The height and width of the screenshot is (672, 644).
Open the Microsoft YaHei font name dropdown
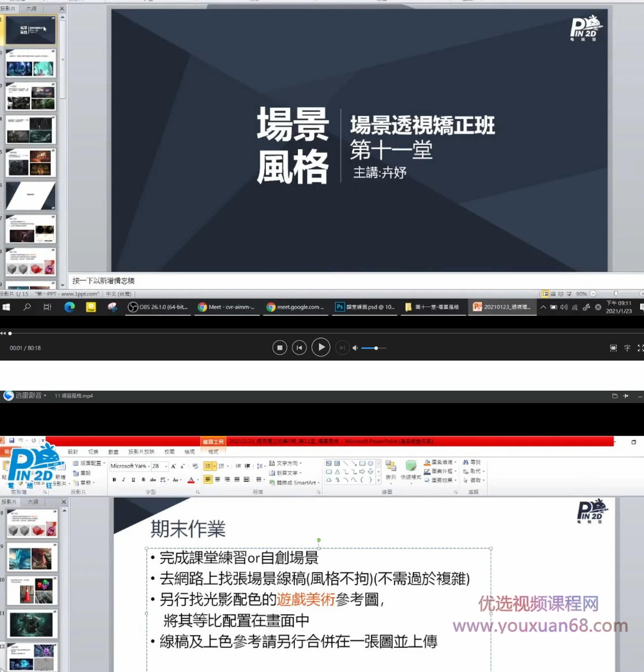click(x=148, y=466)
